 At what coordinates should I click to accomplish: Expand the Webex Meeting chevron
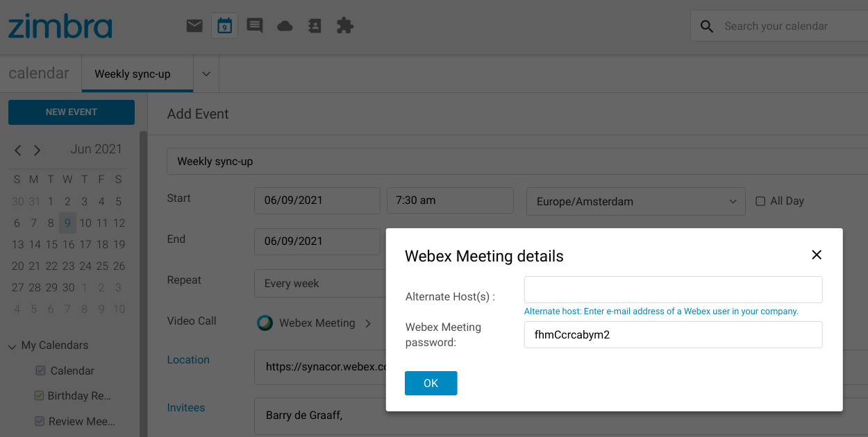(x=368, y=323)
